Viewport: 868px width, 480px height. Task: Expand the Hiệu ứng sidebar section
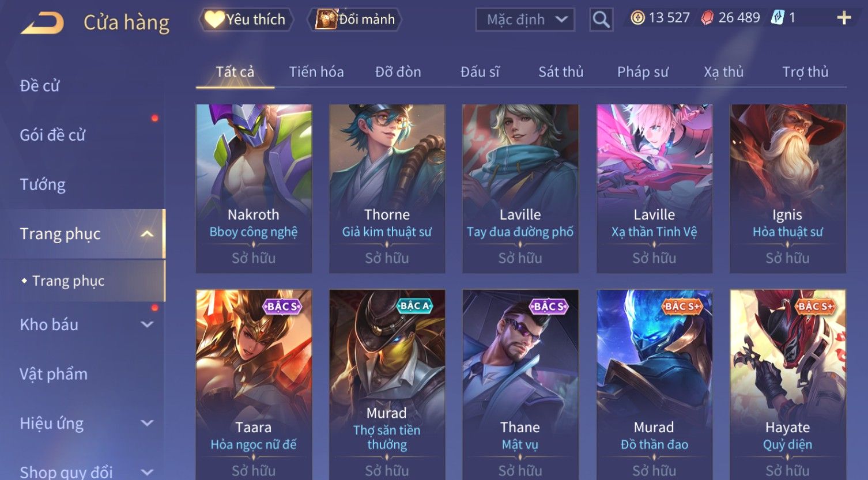coord(148,423)
